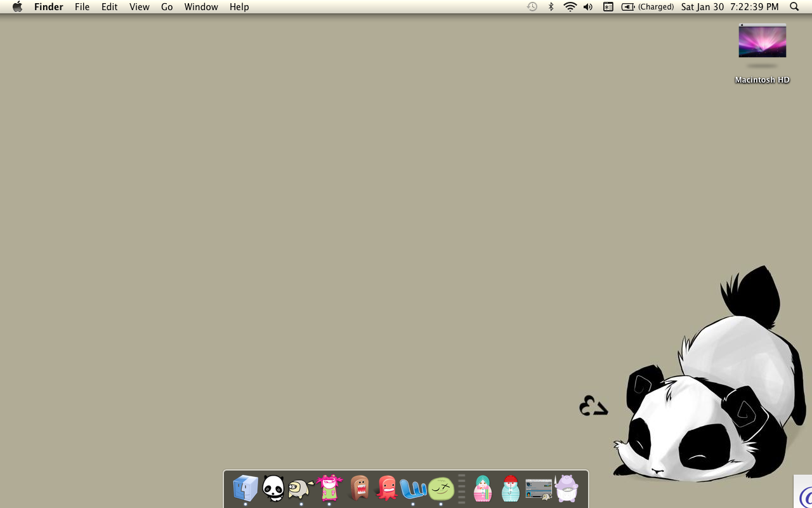This screenshot has height=508, width=812.
Task: Click the brown Domo monster Dock icon
Action: coord(359,488)
